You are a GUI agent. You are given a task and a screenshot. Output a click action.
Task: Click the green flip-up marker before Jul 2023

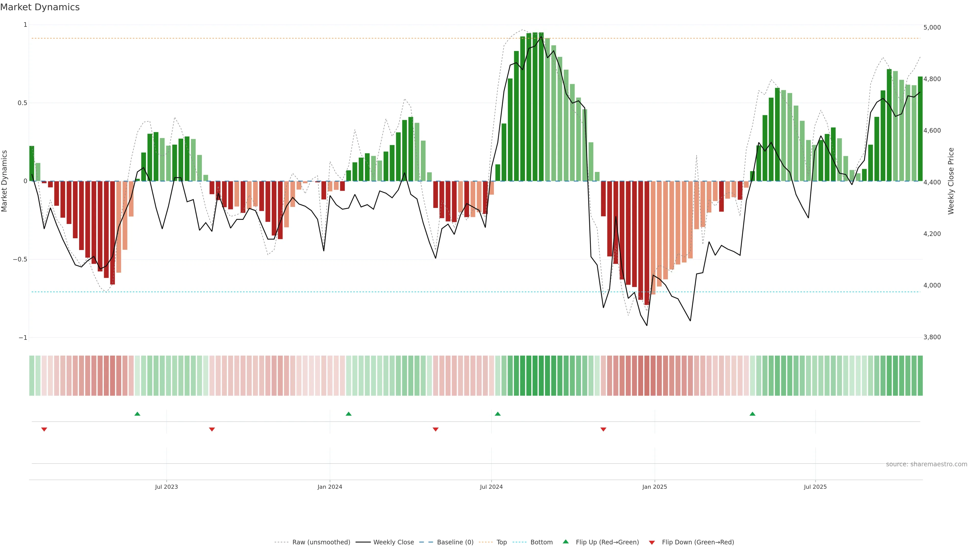pos(137,414)
